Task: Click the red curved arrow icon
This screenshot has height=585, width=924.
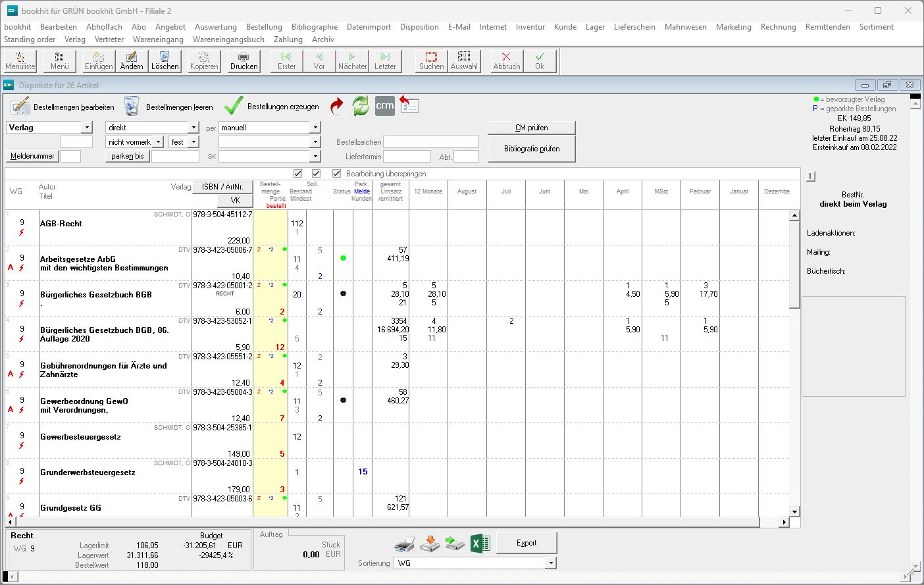Action: [336, 106]
